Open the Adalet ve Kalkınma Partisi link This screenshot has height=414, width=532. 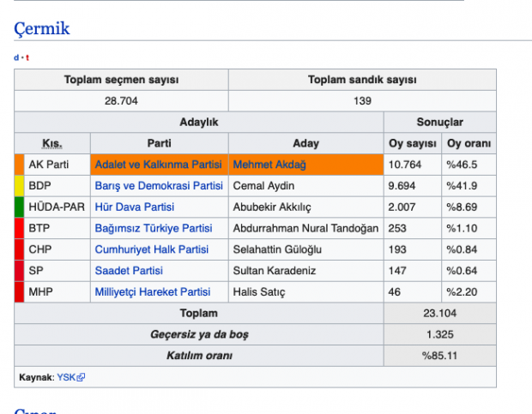[x=159, y=165]
